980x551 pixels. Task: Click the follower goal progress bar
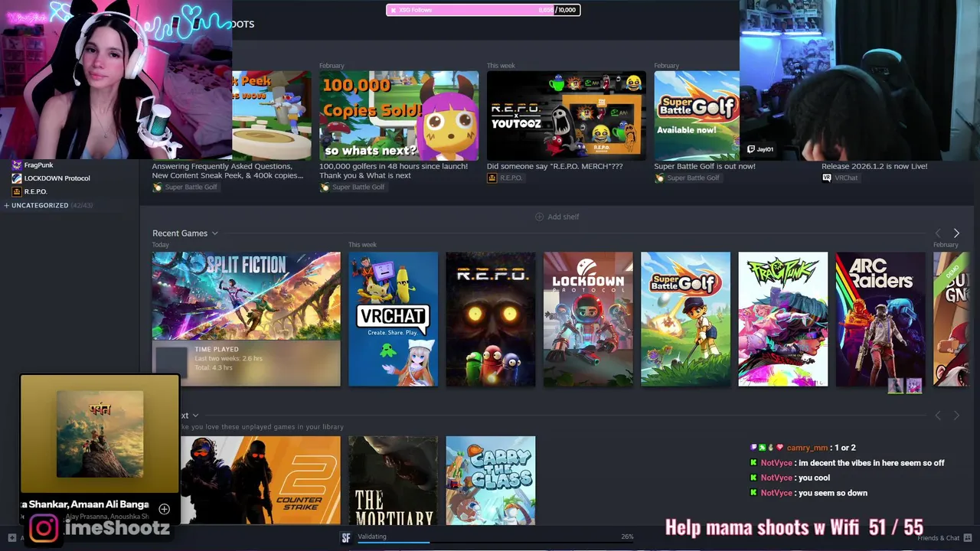[482, 10]
